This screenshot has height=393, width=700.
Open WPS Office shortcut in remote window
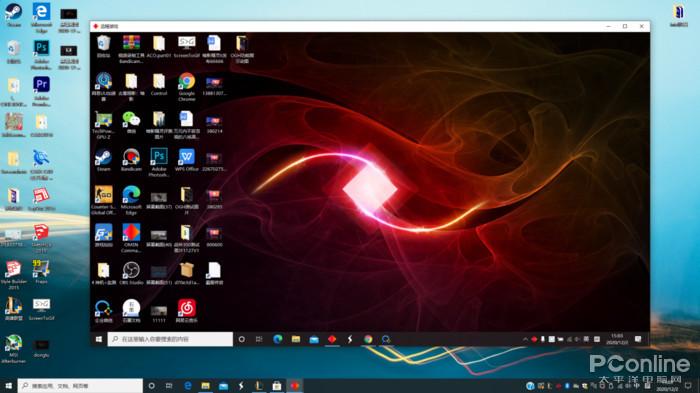point(187,160)
